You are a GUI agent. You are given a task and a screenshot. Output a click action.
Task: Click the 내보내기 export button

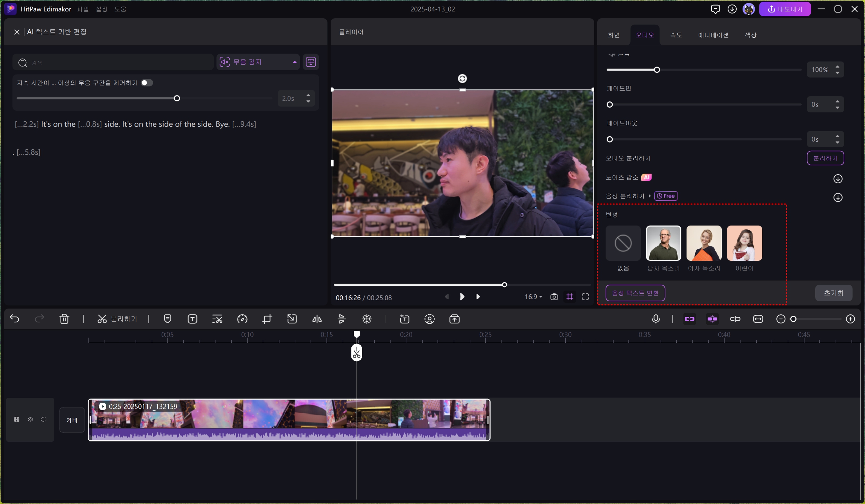(x=784, y=9)
